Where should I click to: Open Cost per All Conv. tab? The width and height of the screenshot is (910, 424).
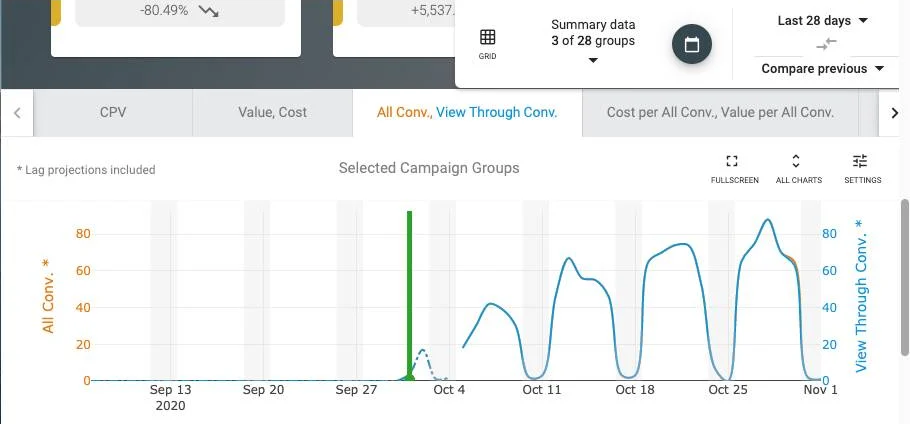pos(720,113)
